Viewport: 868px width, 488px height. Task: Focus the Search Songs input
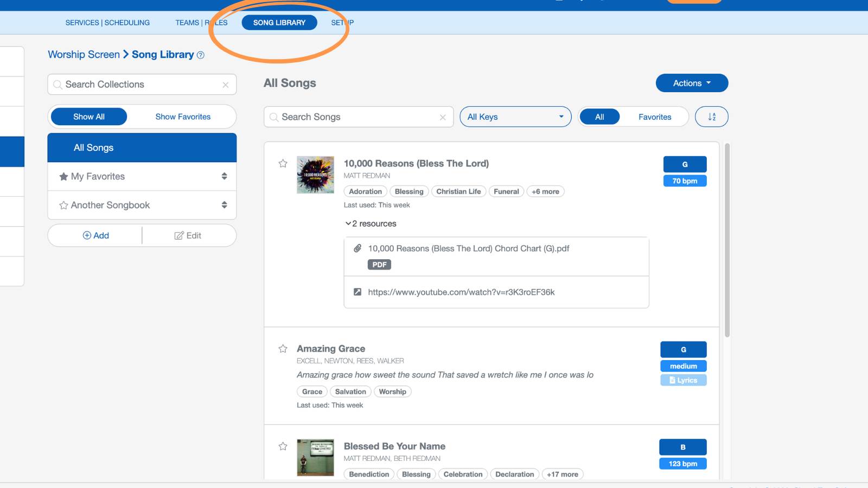359,117
